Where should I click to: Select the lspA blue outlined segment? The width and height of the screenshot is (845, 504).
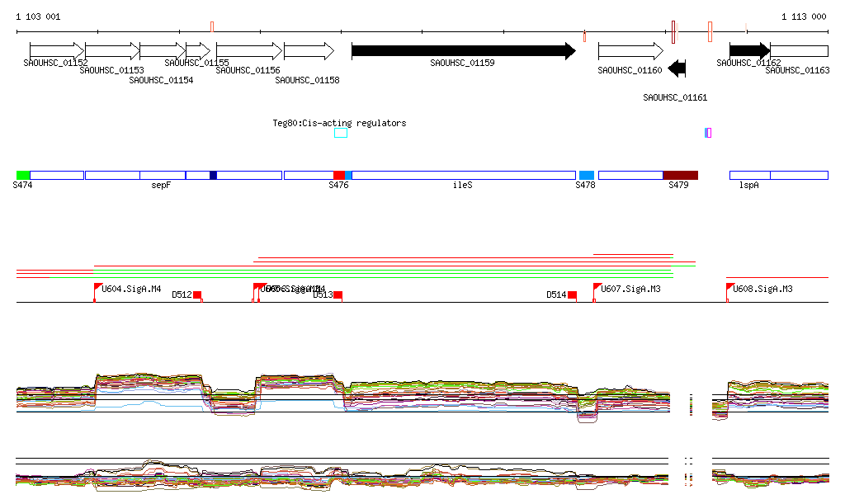[749, 175]
